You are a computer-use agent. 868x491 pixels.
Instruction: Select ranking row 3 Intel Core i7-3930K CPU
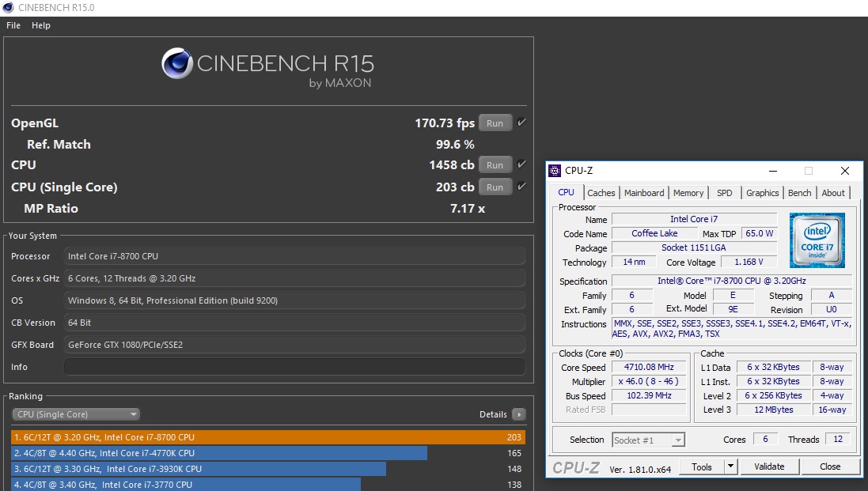click(268, 469)
